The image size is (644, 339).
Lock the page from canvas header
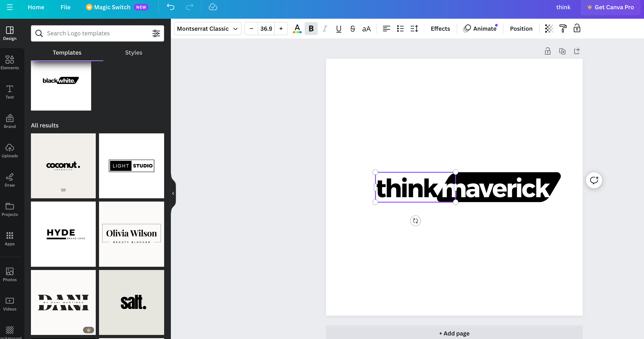pyautogui.click(x=548, y=51)
